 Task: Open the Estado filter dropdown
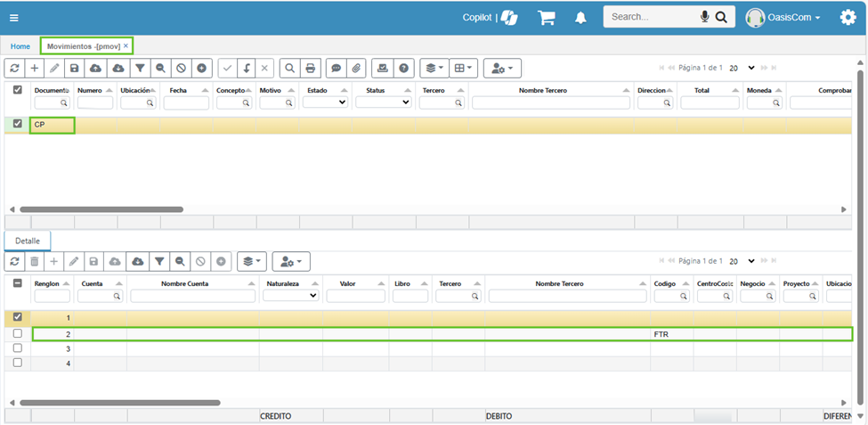coord(326,102)
